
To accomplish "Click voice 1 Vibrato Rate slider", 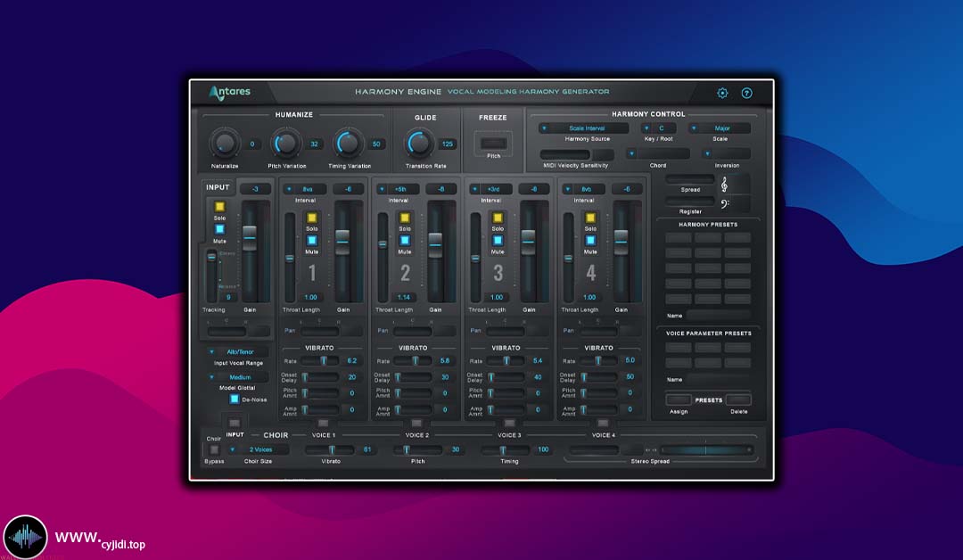I will point(319,361).
